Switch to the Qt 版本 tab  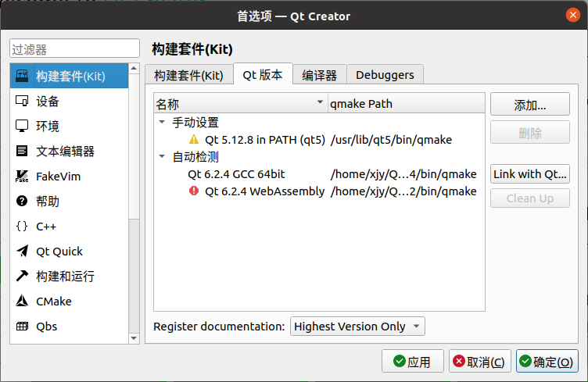[x=263, y=74]
